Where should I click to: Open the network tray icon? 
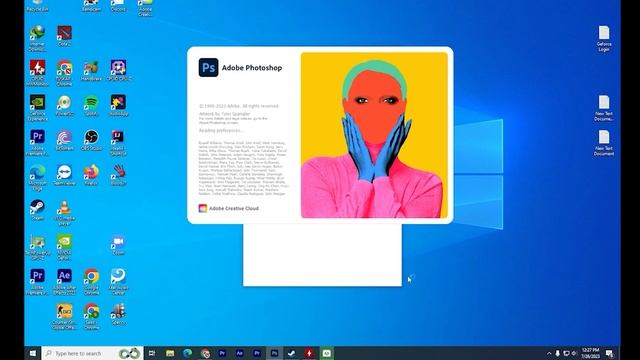click(566, 353)
